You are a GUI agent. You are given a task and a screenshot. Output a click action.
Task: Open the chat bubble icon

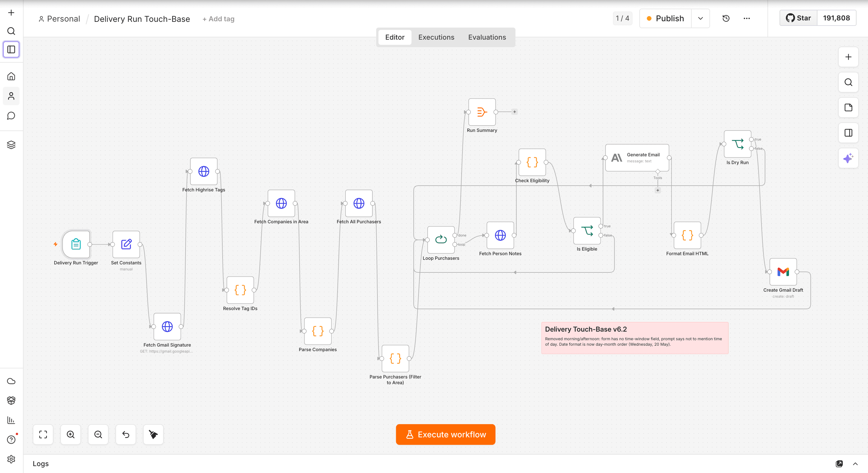point(11,116)
